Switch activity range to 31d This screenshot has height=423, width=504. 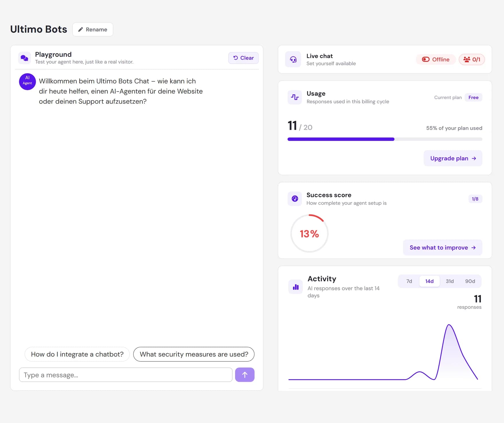coord(450,281)
